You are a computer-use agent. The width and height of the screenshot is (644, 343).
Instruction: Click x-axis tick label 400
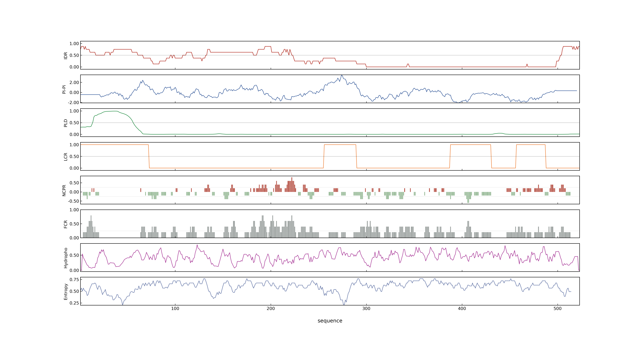tap(462, 309)
